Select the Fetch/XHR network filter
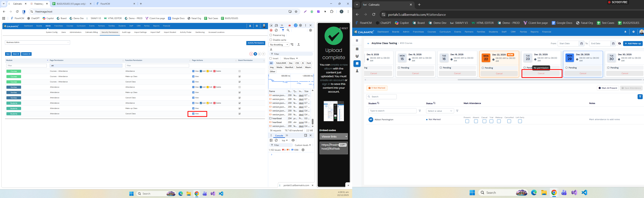This screenshot has width=644, height=198. [281, 63]
